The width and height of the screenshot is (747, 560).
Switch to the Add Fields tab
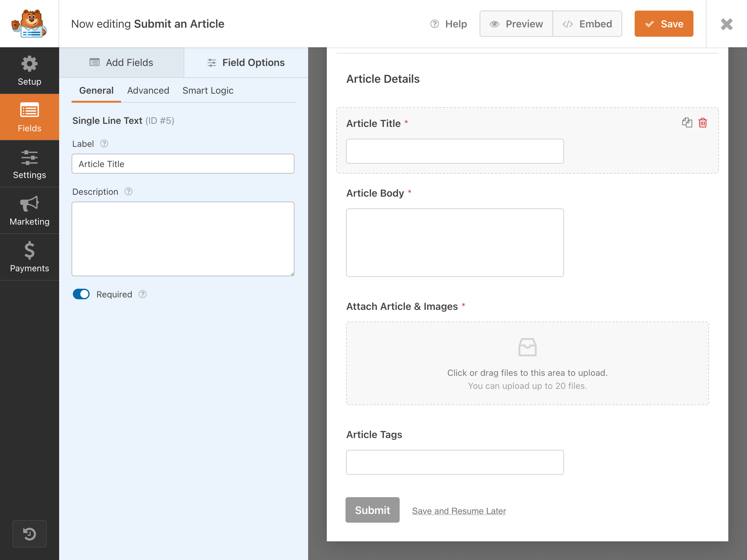pyautogui.click(x=121, y=63)
